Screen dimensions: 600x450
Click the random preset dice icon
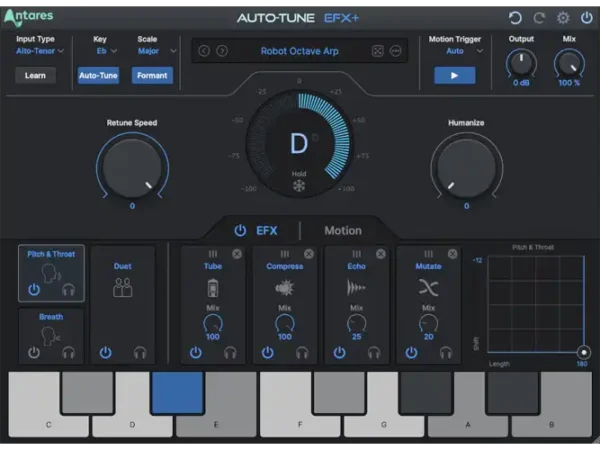tap(377, 51)
